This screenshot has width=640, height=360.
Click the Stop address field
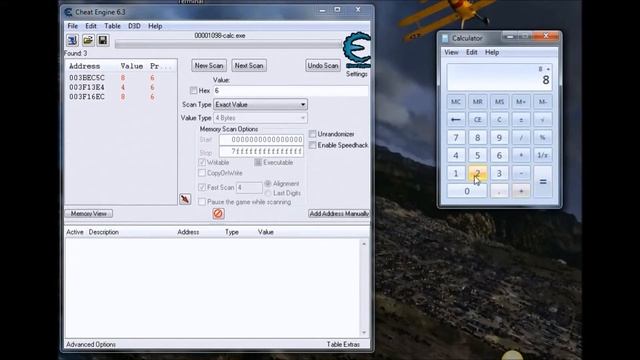(261, 151)
